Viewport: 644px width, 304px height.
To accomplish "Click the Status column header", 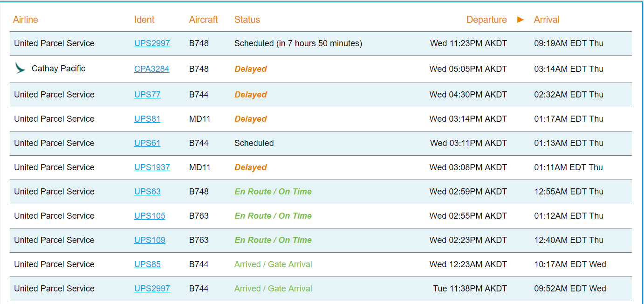I will pos(247,20).
